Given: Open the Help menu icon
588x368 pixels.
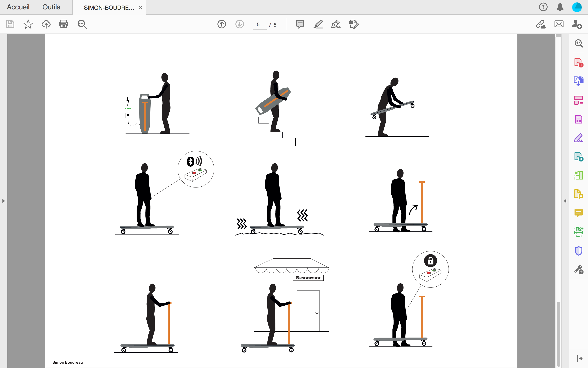Looking at the screenshot, I should coord(543,7).
